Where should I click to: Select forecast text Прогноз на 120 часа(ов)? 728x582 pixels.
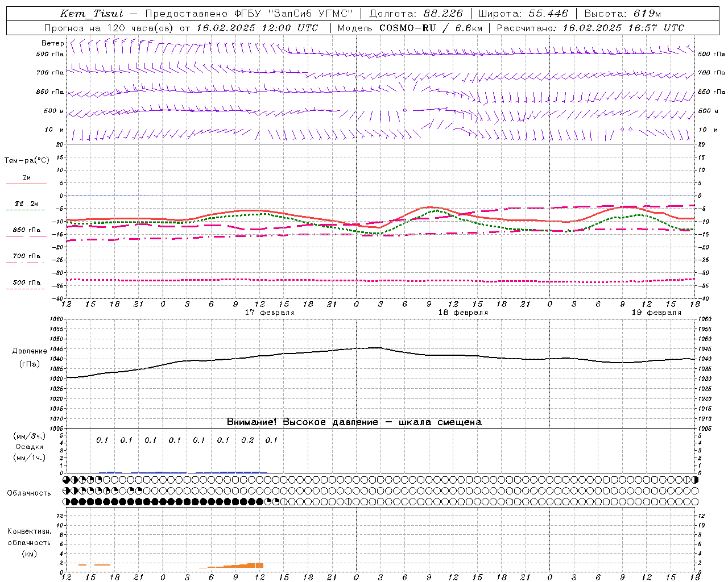pyautogui.click(x=109, y=28)
